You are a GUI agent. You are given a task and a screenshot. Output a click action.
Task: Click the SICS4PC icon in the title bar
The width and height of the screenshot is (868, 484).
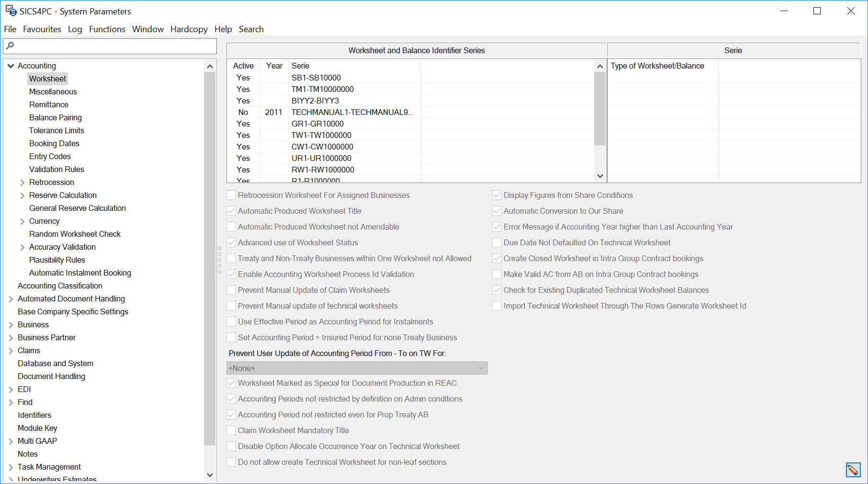[x=10, y=11]
